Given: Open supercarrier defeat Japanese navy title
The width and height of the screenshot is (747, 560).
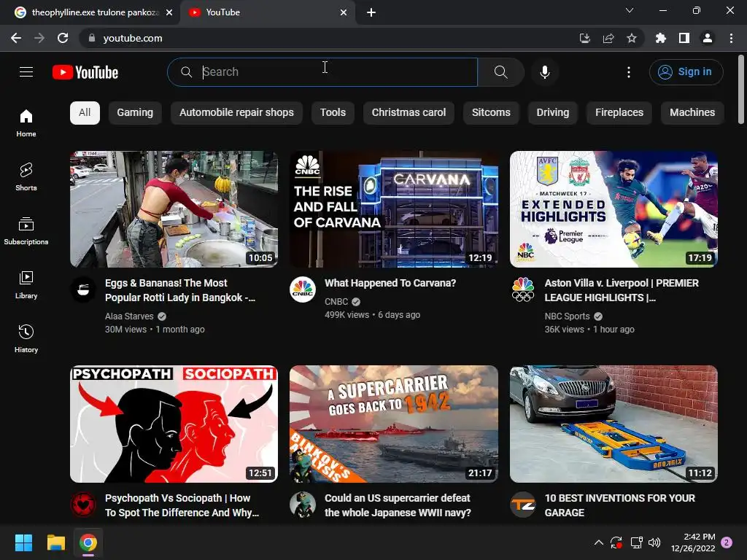Looking at the screenshot, I should [398, 505].
